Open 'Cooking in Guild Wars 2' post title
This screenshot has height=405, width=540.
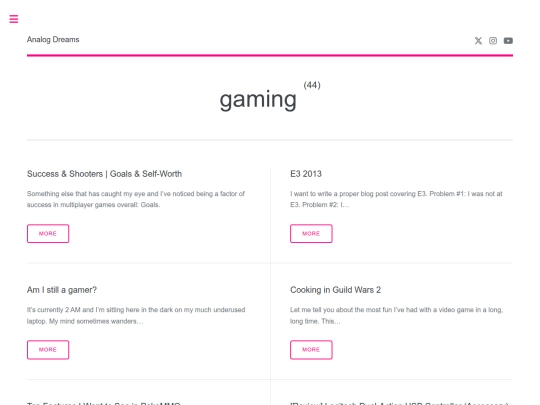pyautogui.click(x=335, y=290)
